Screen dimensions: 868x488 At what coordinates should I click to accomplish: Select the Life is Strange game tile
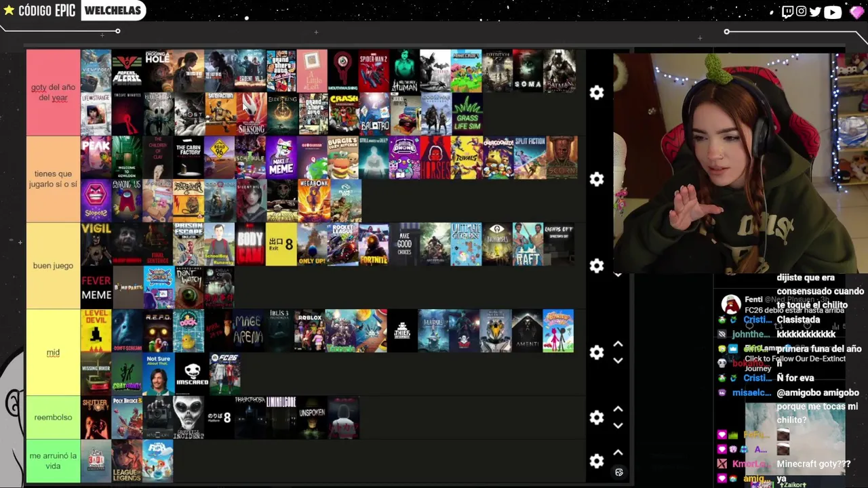96,114
